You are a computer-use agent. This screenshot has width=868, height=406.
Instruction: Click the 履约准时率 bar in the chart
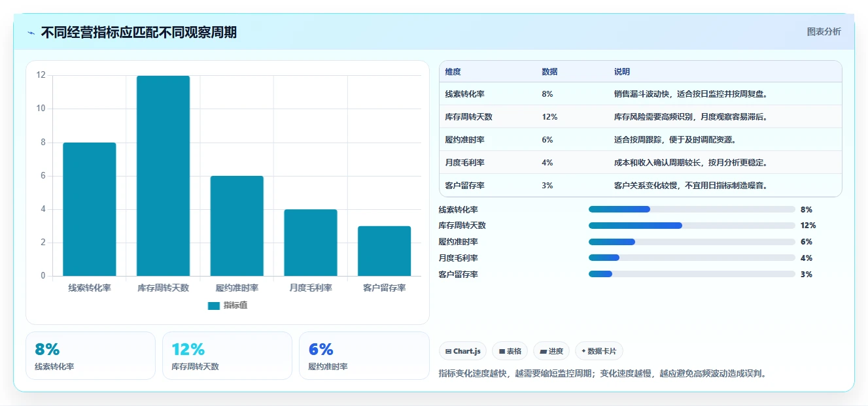(237, 226)
